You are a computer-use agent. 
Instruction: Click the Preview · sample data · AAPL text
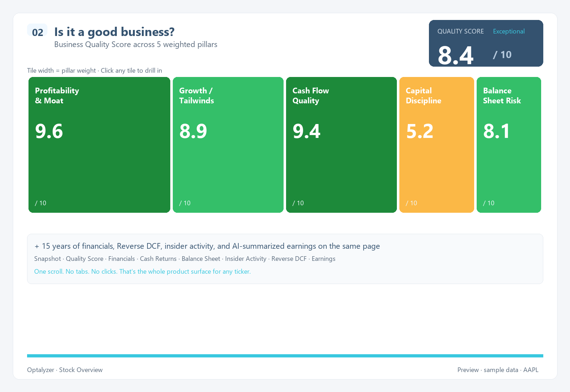[498, 370]
